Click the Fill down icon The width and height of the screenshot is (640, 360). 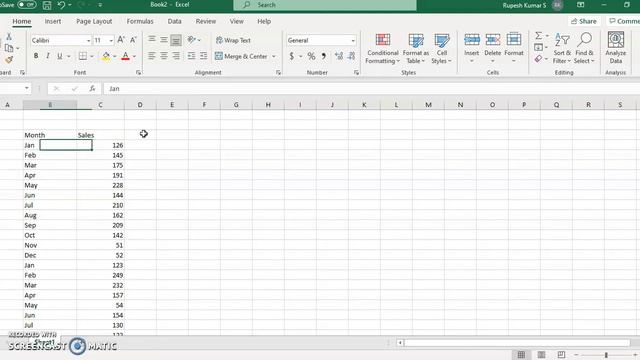tap(539, 47)
